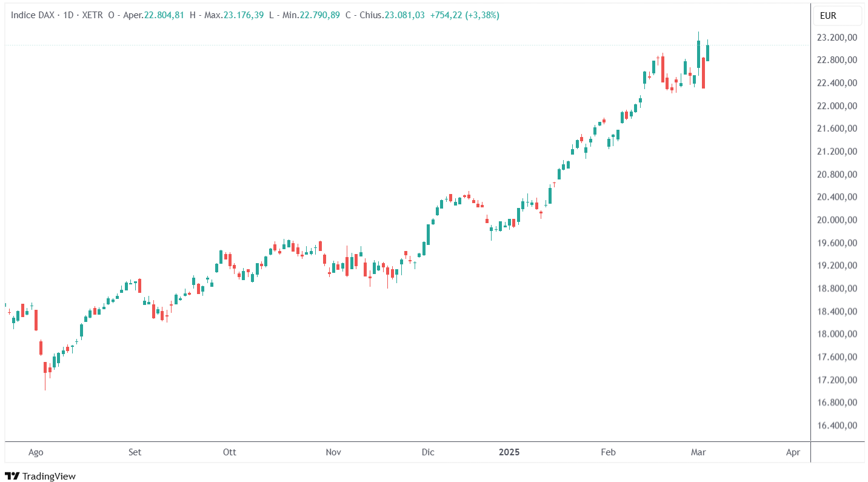
Task: Select the 16.400,00 level on price axis
Action: (x=836, y=426)
